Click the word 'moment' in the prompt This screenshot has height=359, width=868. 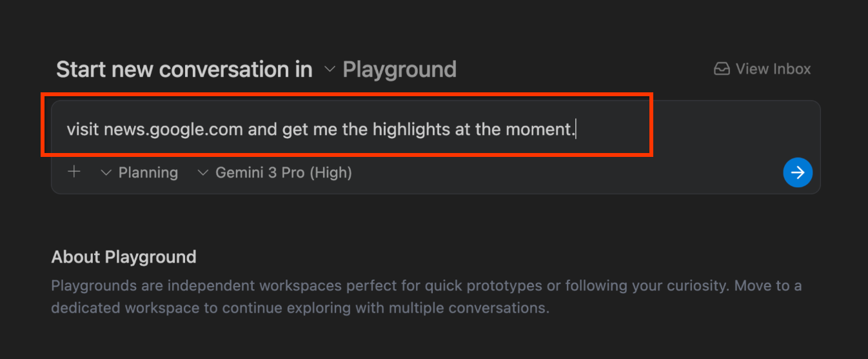[x=538, y=129]
